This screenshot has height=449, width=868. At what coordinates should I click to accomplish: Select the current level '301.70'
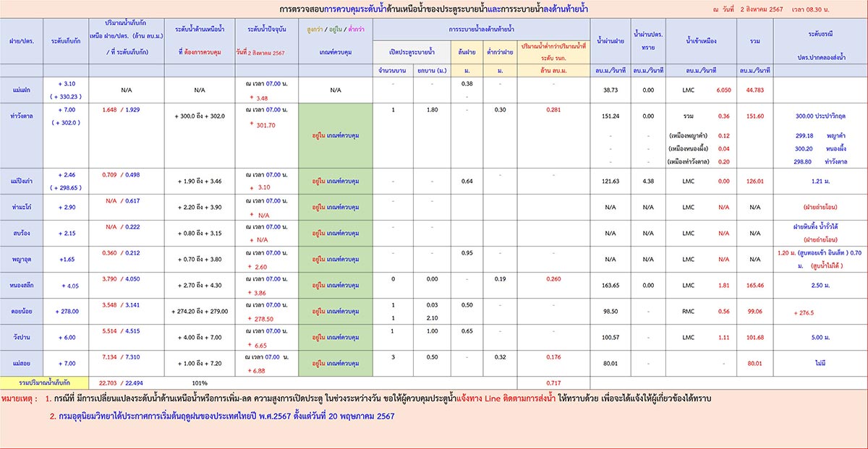[x=266, y=124]
